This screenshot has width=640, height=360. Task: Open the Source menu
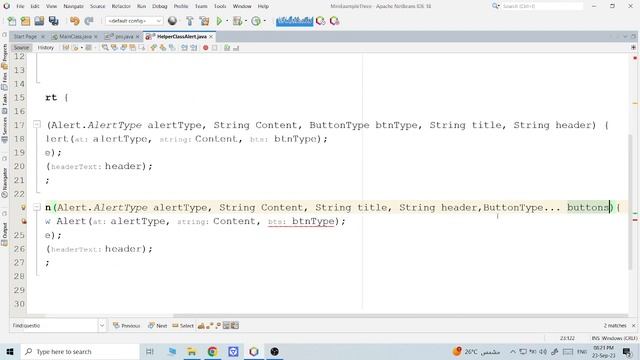click(x=97, y=7)
